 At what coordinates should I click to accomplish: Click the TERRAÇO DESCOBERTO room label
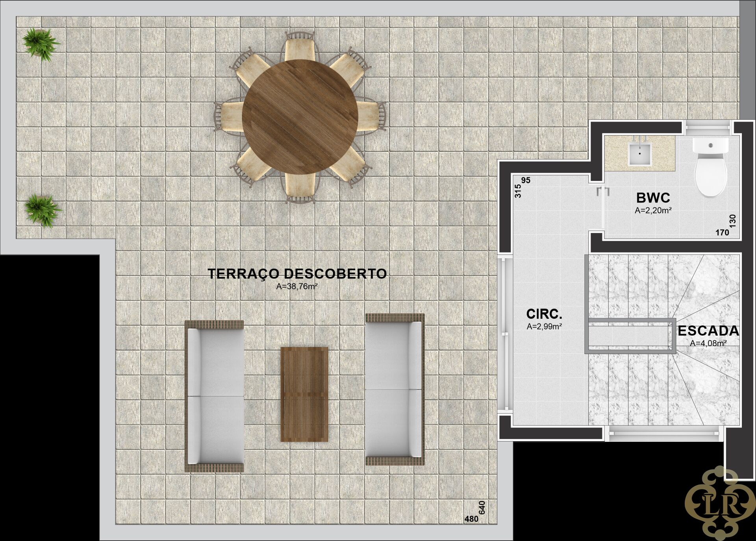pos(297,274)
